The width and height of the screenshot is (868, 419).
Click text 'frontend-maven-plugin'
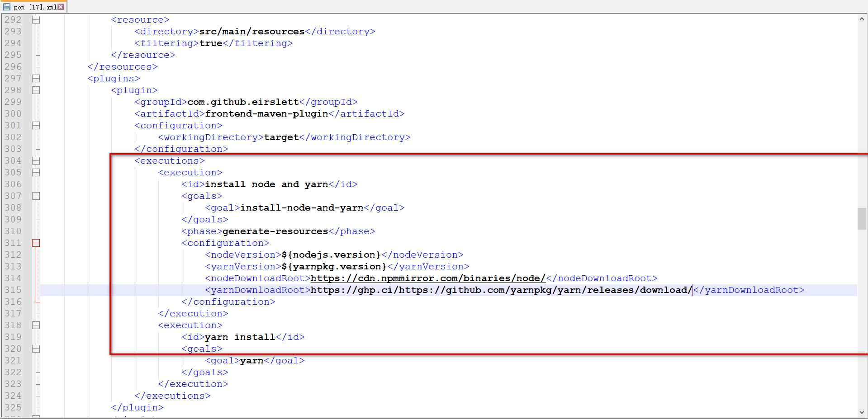tap(267, 114)
